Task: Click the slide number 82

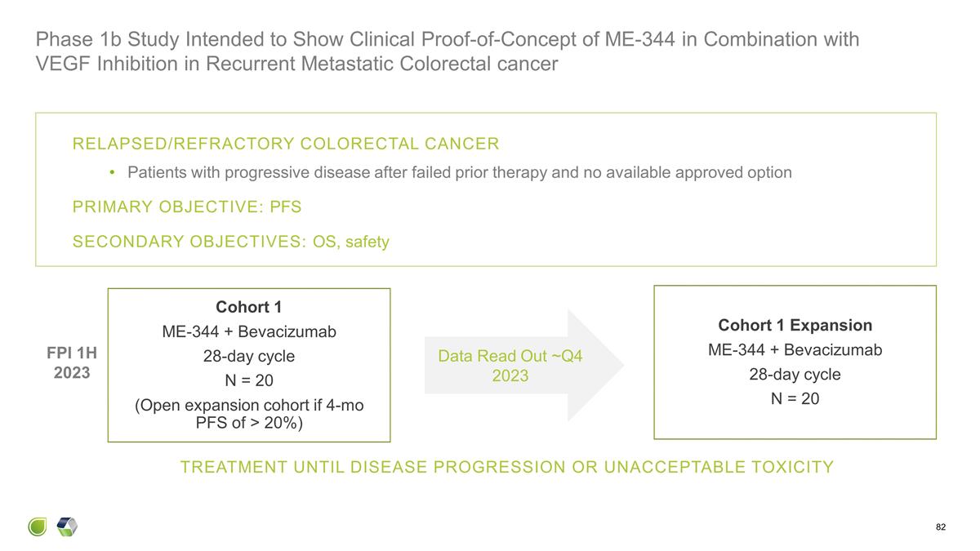Action: click(941, 527)
